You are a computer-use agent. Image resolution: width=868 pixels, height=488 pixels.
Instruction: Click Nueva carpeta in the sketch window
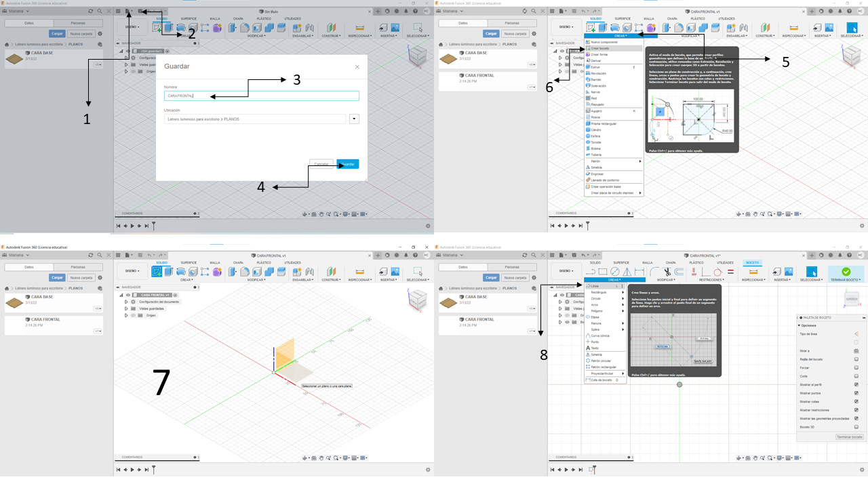pyautogui.click(x=515, y=277)
